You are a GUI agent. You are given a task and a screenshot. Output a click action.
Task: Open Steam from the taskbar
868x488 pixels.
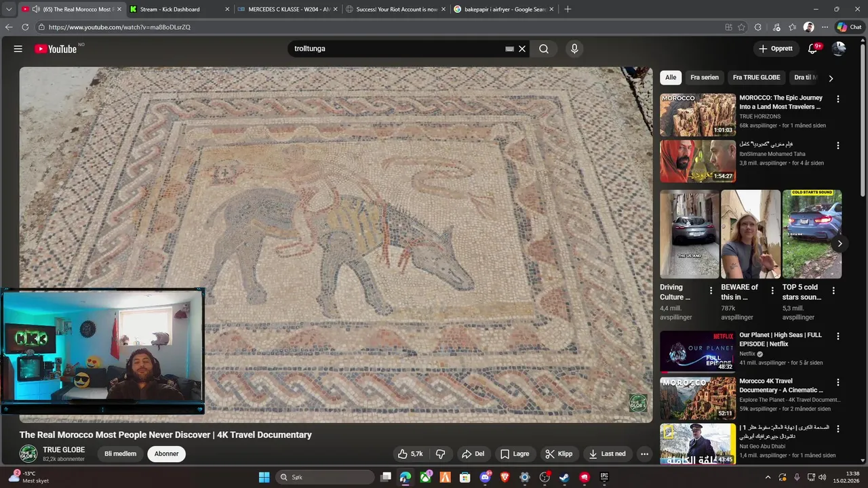pos(564,477)
